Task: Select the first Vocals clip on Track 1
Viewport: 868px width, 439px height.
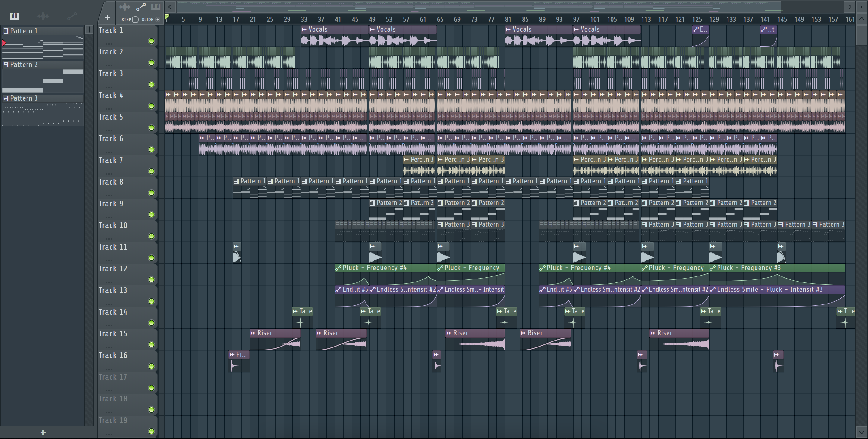Action: coord(334,36)
